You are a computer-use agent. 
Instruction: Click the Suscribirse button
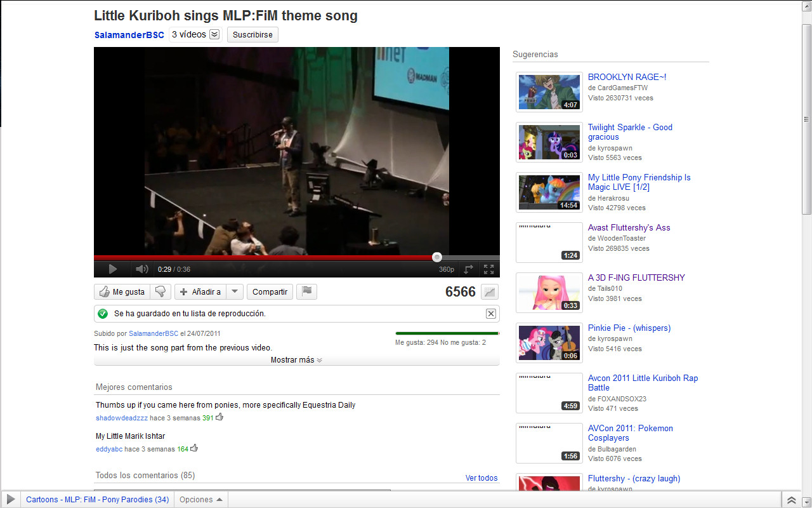(252, 35)
